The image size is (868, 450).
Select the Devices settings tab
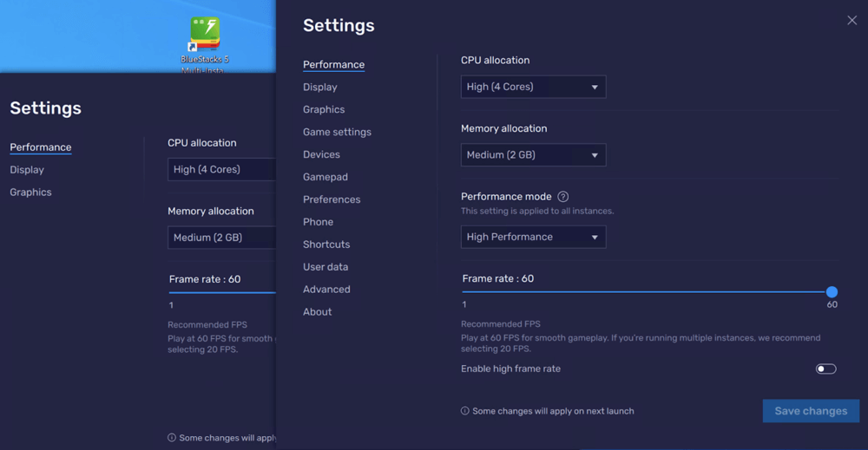(321, 155)
